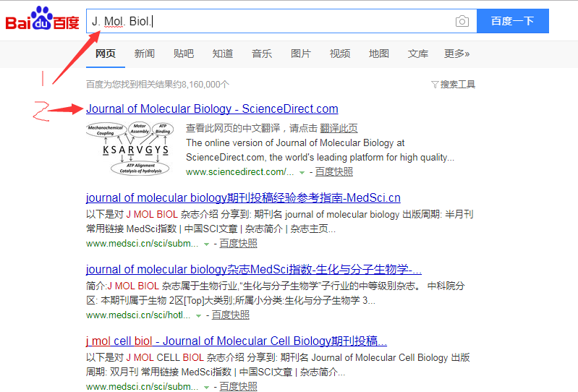Click the 百度一下 search button

tap(513, 21)
